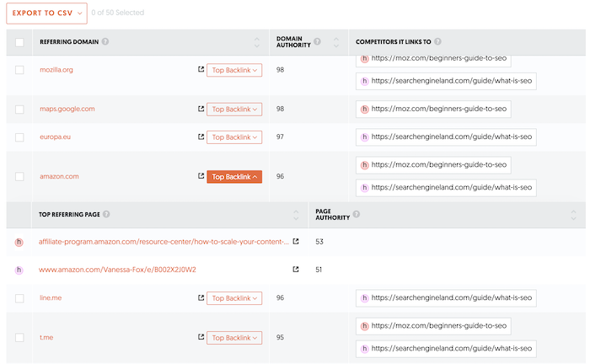Open the mozilla.org domain link

56,70
